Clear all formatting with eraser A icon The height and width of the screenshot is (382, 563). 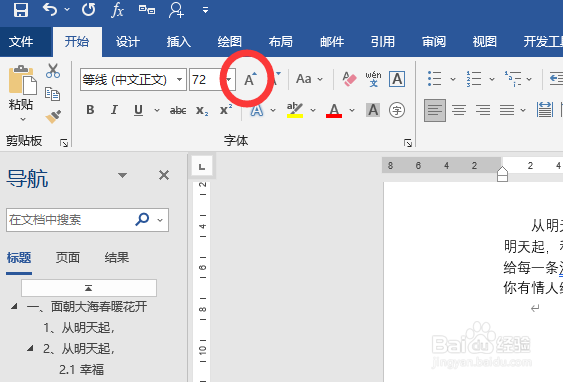coord(349,79)
